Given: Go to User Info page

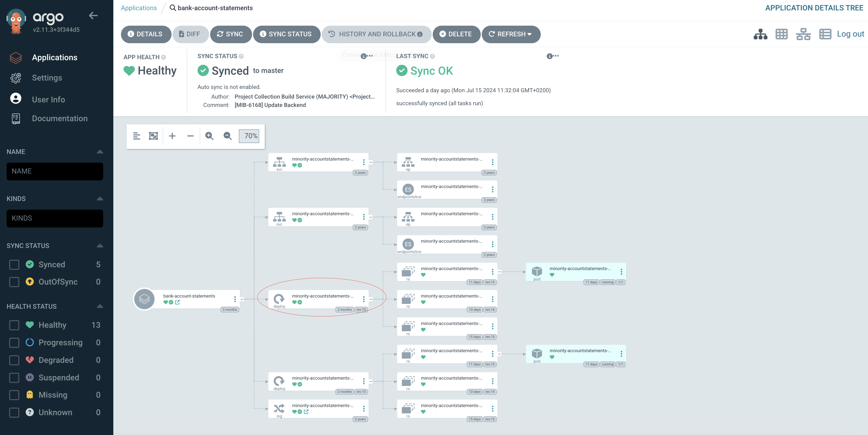Looking at the screenshot, I should [x=48, y=99].
